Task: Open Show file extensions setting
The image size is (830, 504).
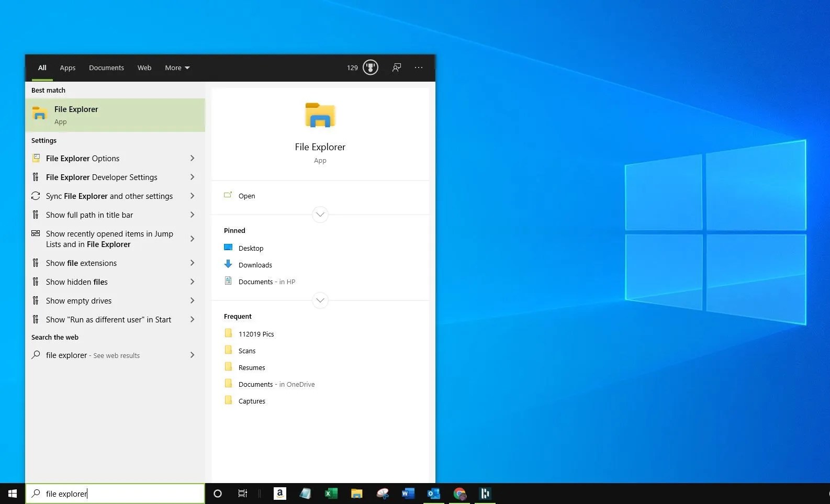Action: pos(115,263)
